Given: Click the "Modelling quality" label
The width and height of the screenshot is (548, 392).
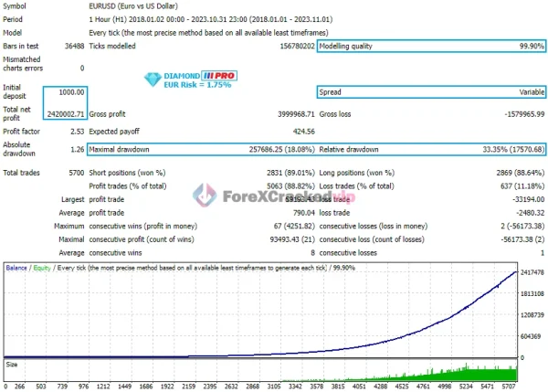Looking at the screenshot, I should click(x=345, y=47).
